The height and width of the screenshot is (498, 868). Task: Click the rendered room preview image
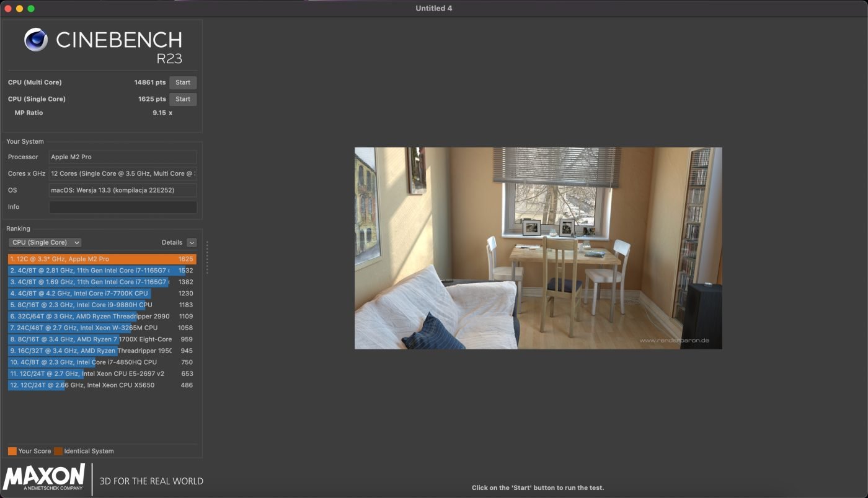point(538,248)
